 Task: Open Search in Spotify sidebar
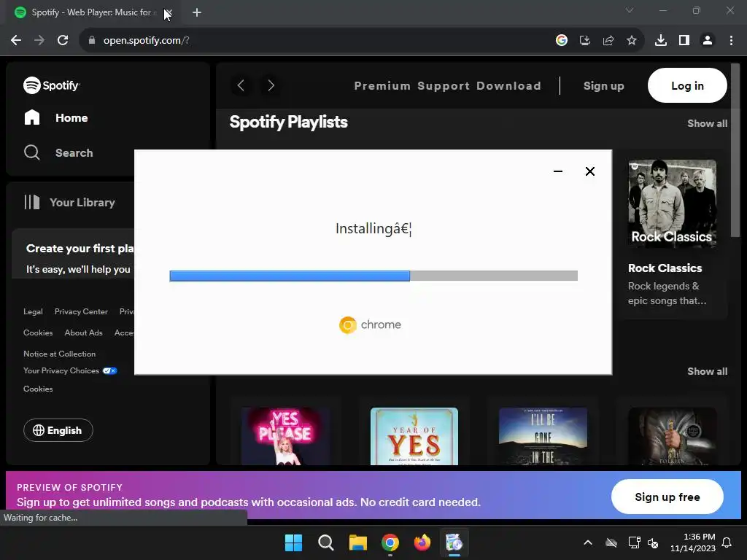58,153
